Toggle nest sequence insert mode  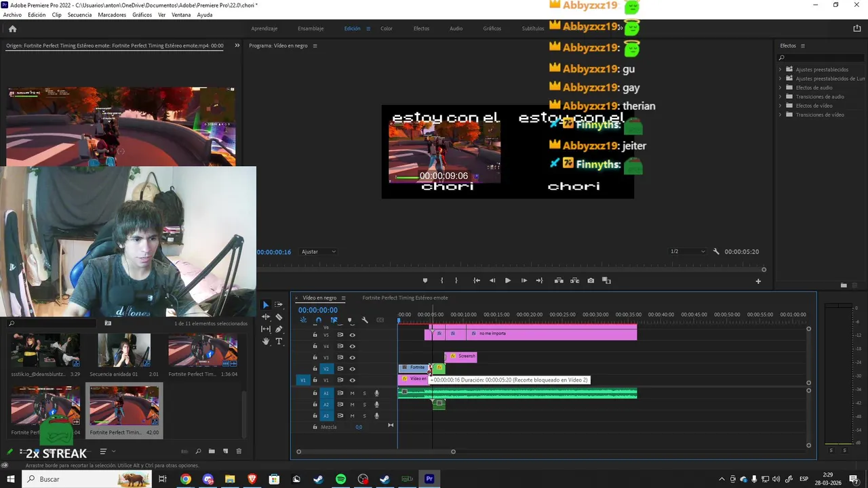click(x=303, y=320)
